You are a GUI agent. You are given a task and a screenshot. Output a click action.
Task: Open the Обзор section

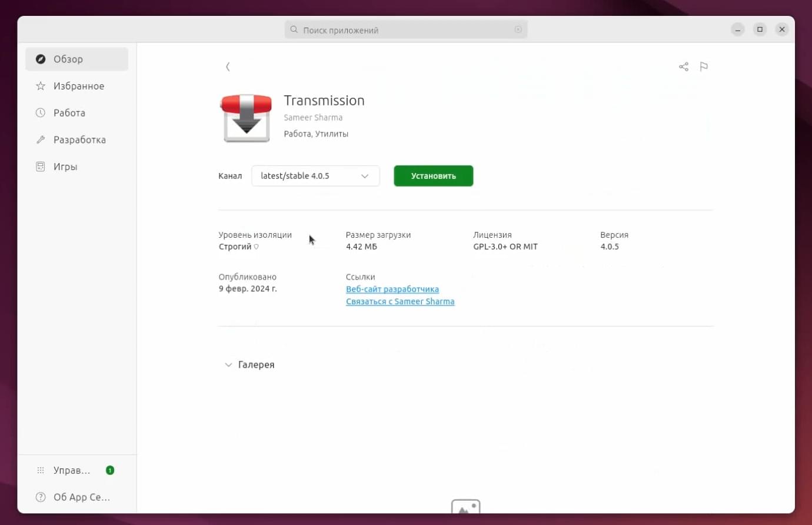[76, 59]
